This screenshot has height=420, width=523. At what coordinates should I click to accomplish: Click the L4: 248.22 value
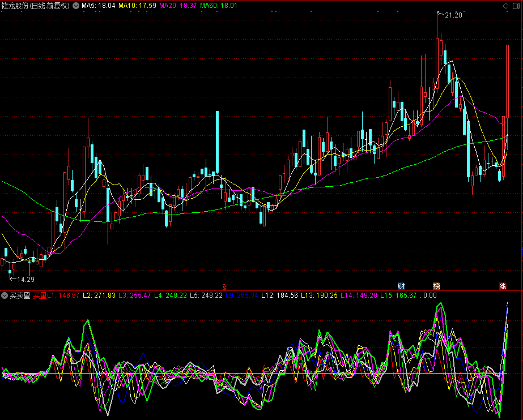point(171,295)
